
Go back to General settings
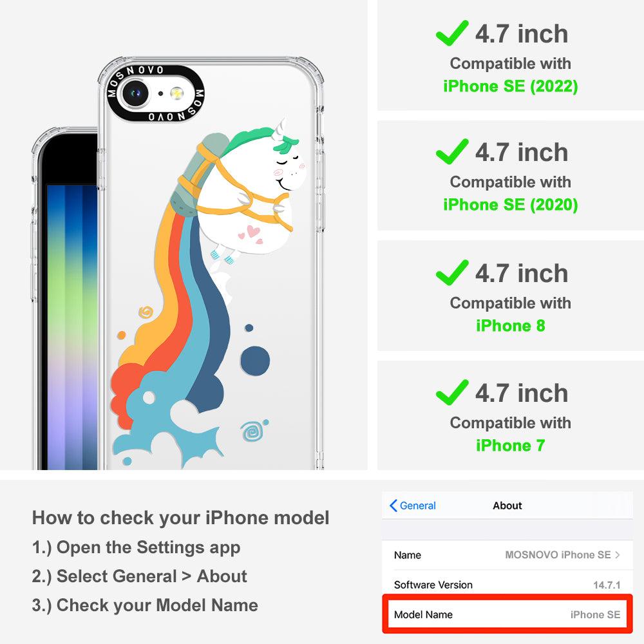(x=413, y=506)
